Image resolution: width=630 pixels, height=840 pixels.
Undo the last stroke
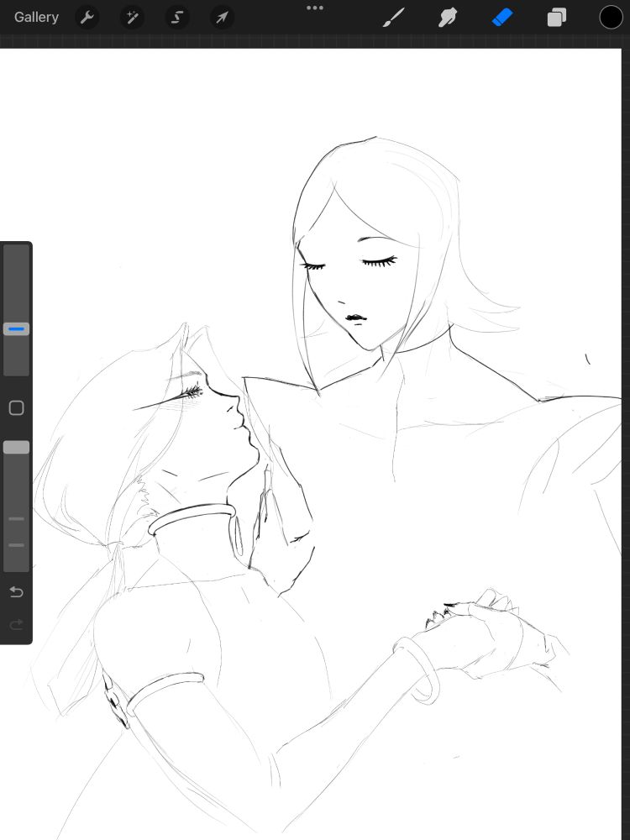pos(16,591)
